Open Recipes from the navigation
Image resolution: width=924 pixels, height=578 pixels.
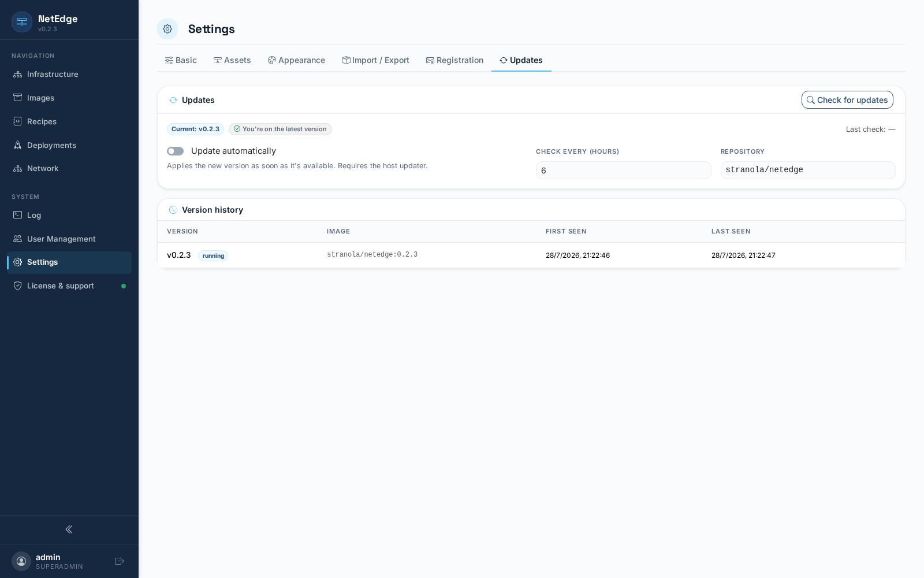(x=69, y=121)
